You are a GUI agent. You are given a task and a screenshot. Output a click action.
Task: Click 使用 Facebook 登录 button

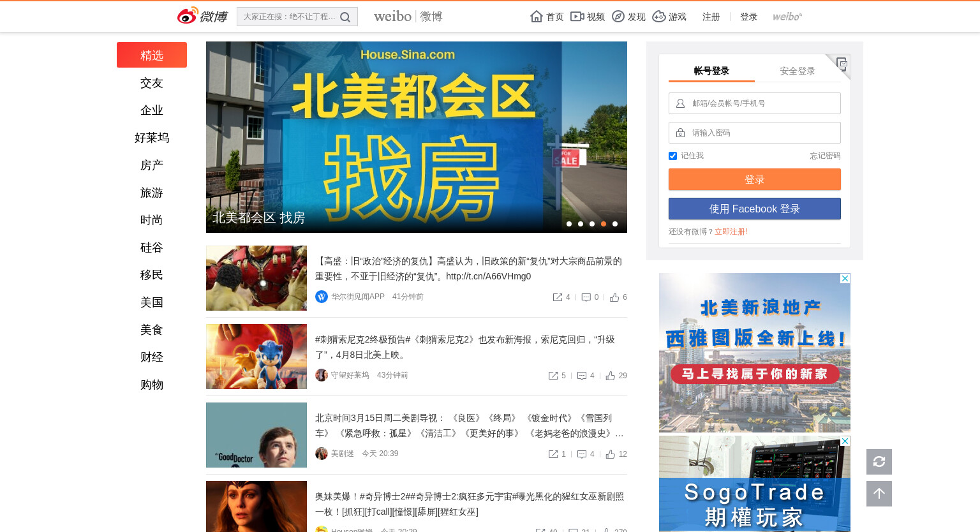pyautogui.click(x=755, y=209)
